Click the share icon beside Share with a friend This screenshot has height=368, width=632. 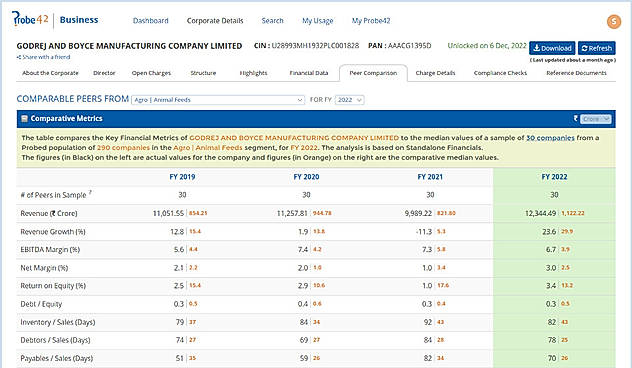point(19,57)
